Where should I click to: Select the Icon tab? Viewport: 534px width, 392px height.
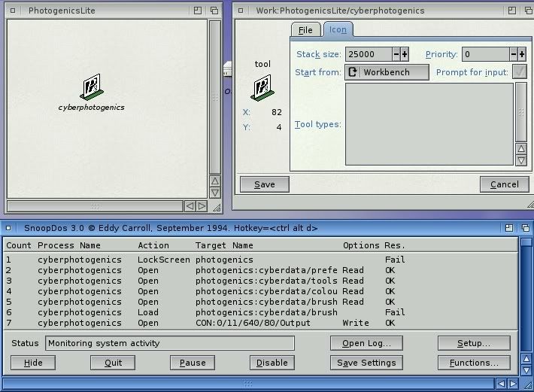pyautogui.click(x=338, y=30)
